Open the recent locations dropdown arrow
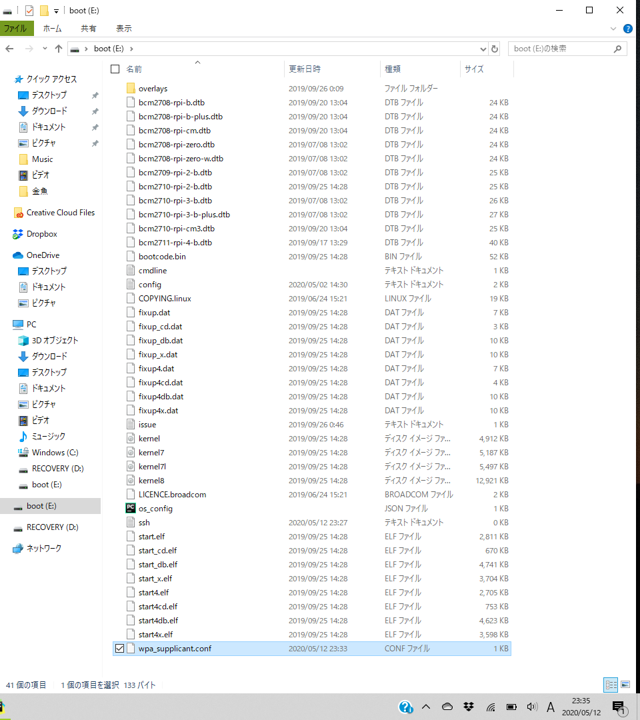Image resolution: width=640 pixels, height=720 pixels. 45,49
